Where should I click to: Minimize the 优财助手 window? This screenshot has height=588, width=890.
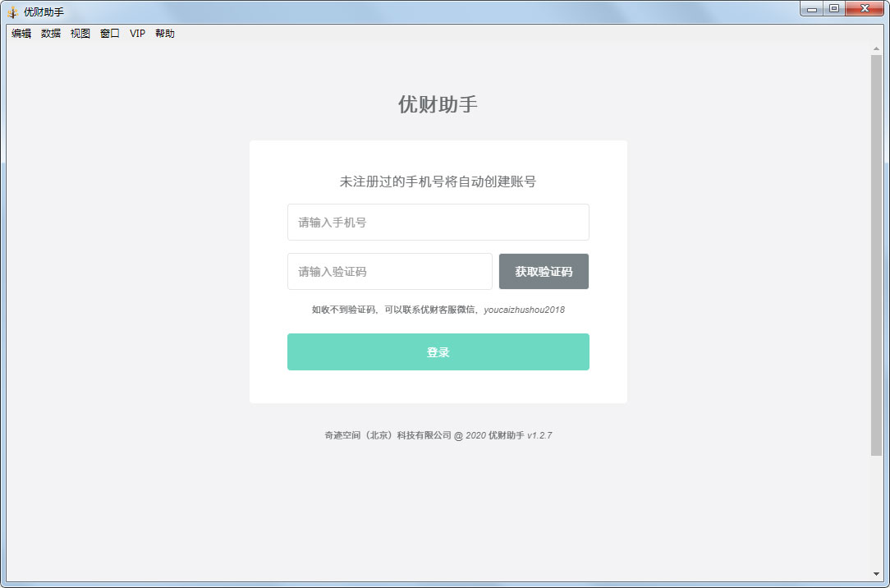pyautogui.click(x=813, y=8)
